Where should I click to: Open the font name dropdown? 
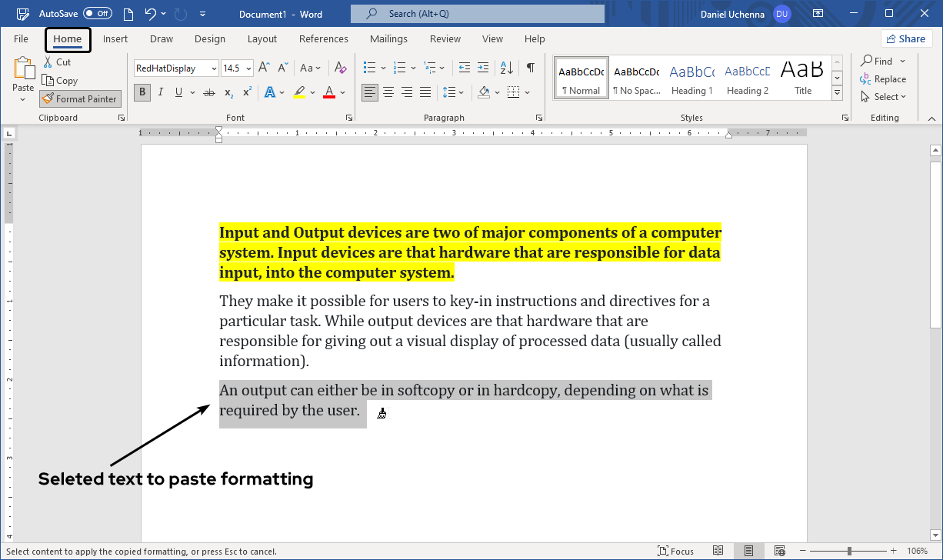pyautogui.click(x=214, y=68)
